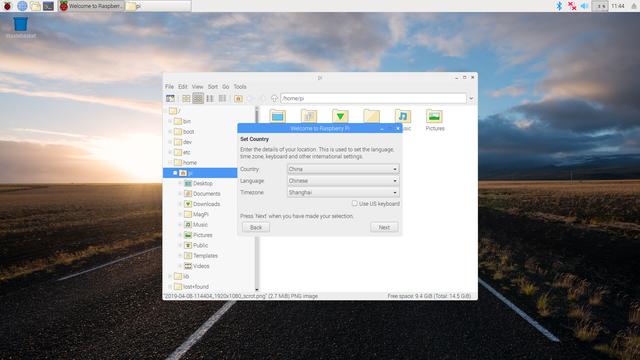Open the Raspberry Pi applications menu
Screen dimensions: 640x360
tap(7, 6)
